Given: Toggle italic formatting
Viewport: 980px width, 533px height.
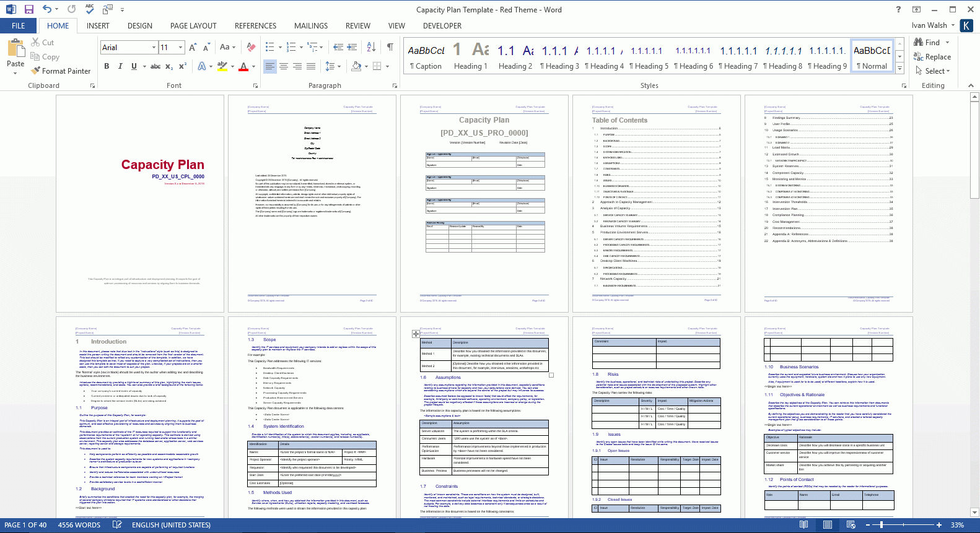Looking at the screenshot, I should pyautogui.click(x=120, y=66).
